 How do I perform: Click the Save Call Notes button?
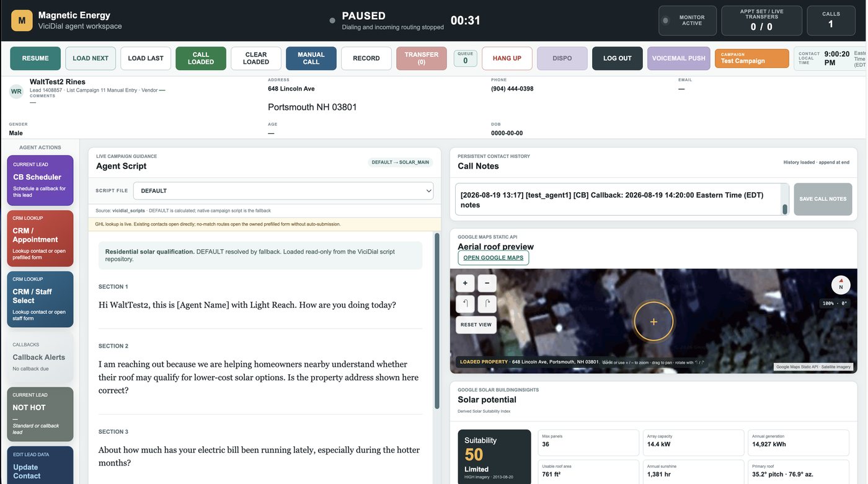pyautogui.click(x=823, y=199)
